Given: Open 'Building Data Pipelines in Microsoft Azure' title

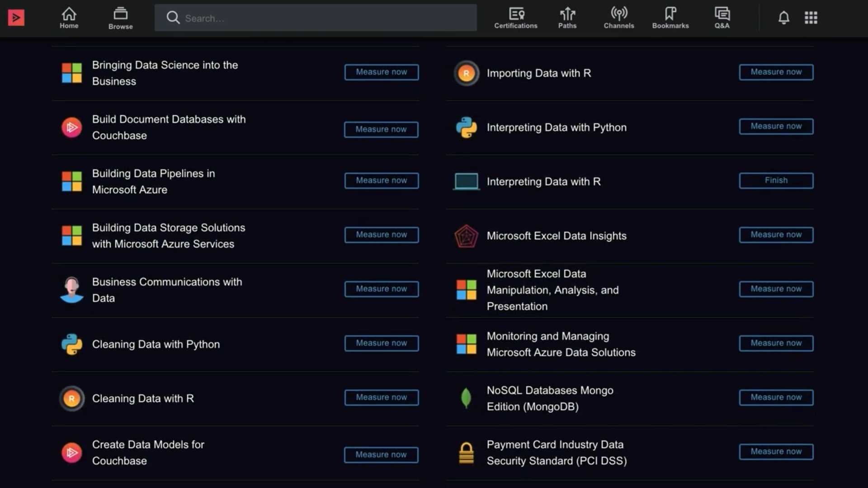Looking at the screenshot, I should coord(154,182).
